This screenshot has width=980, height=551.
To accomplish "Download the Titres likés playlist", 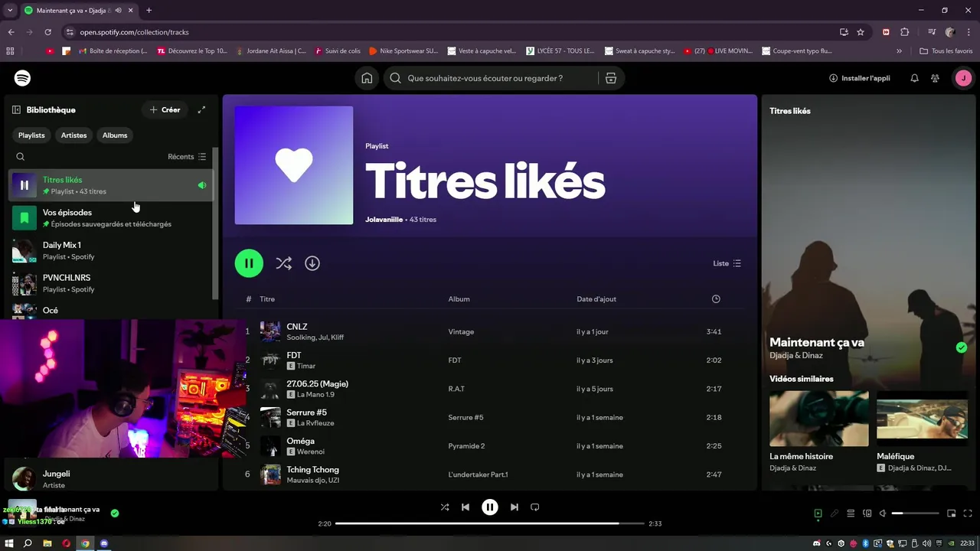I will coord(312,263).
